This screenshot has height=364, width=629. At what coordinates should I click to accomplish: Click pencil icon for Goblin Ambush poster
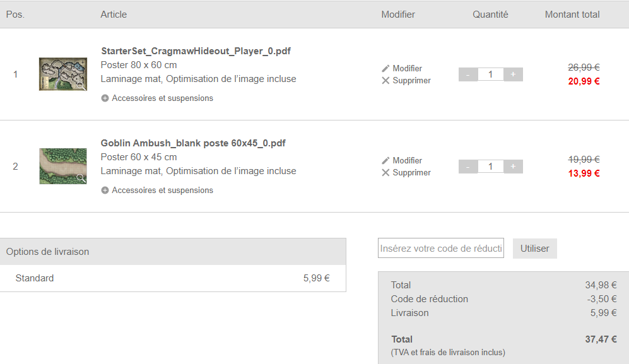pyautogui.click(x=386, y=160)
